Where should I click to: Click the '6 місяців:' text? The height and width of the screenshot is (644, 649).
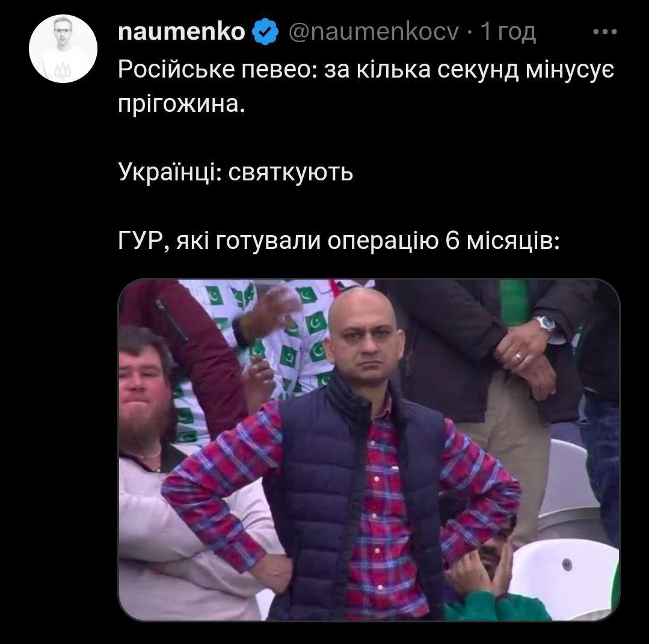502,241
